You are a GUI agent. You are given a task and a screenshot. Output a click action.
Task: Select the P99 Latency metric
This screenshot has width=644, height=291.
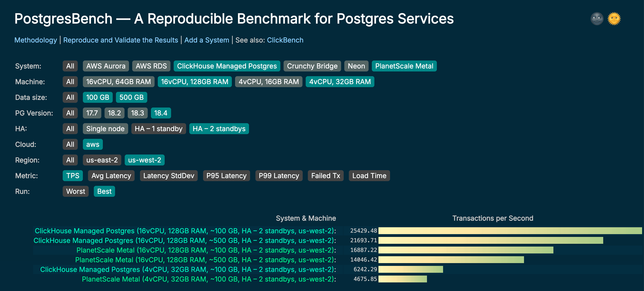279,176
